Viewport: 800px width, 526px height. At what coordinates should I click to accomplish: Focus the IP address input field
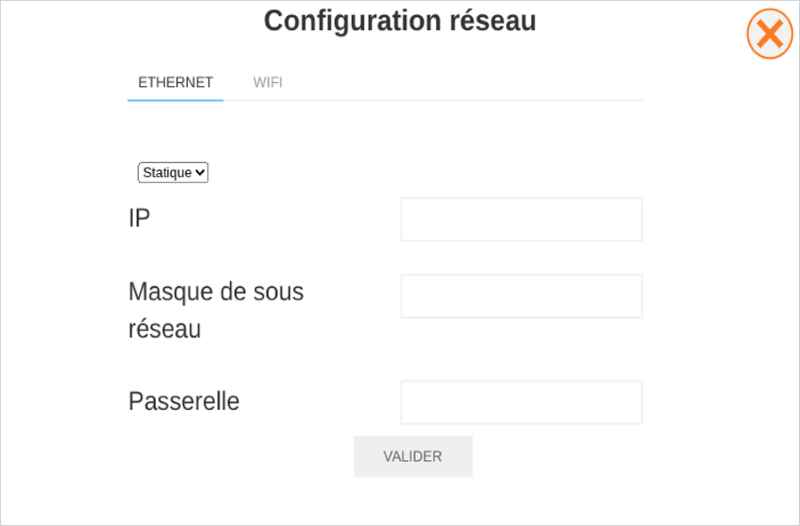coord(521,219)
